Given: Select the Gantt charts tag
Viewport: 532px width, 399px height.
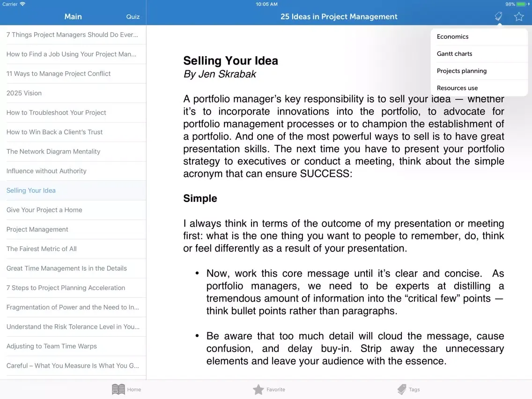Looking at the screenshot, I should (x=479, y=53).
